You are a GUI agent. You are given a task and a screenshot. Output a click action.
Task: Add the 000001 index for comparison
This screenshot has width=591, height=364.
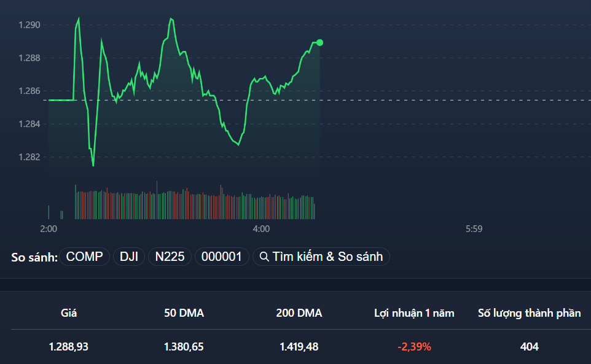point(222,256)
